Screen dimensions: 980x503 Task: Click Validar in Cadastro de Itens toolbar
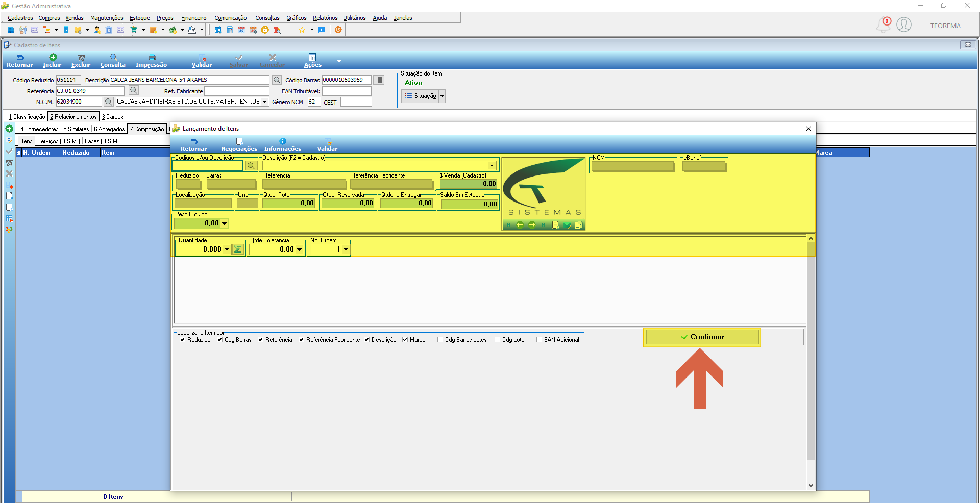pyautogui.click(x=202, y=61)
